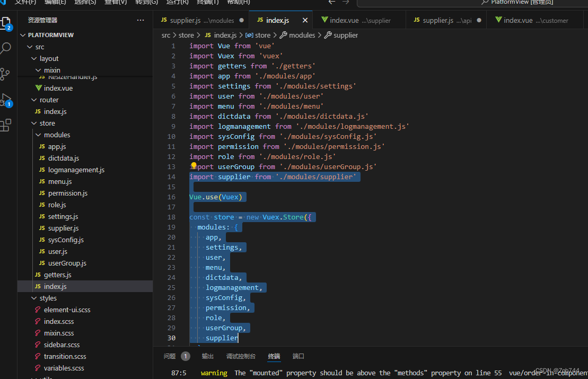
Task: Open the 帮助(H) menu
Action: coord(239,2)
